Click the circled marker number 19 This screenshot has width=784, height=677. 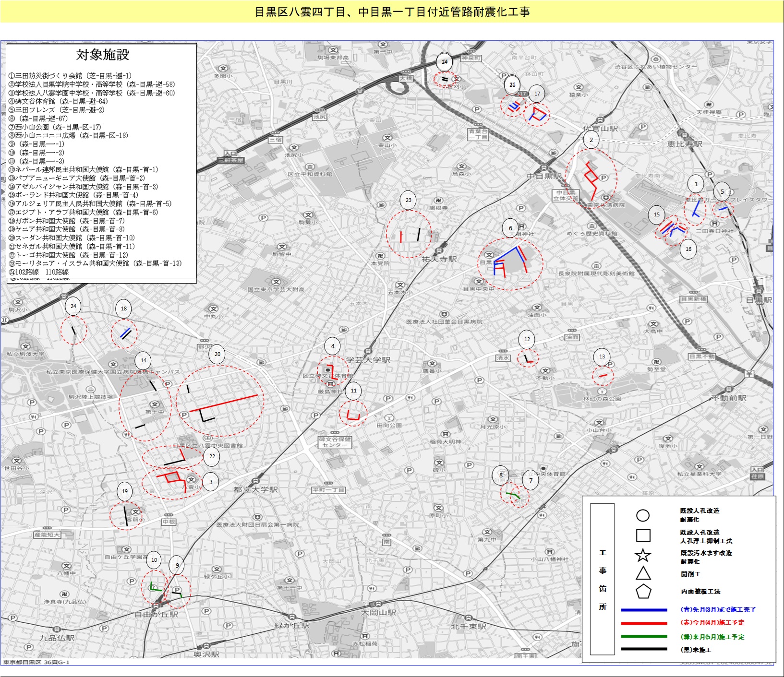coord(125,491)
